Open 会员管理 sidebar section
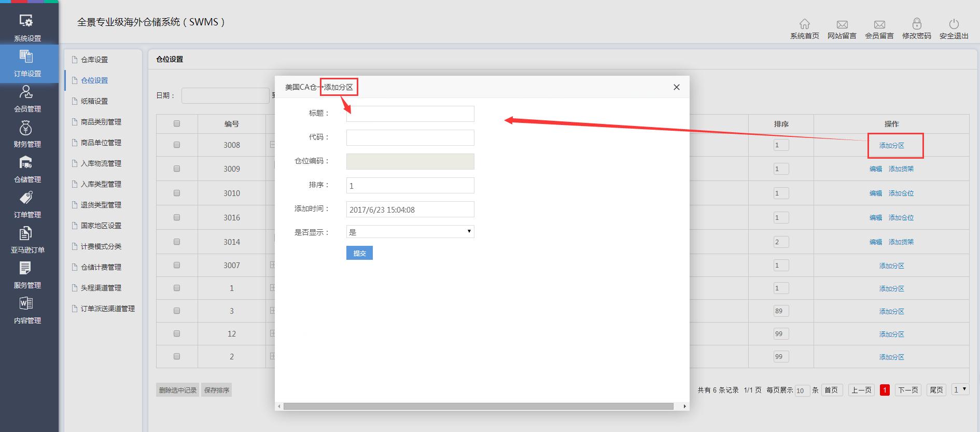Viewport: 980px width, 432px height. point(27,99)
